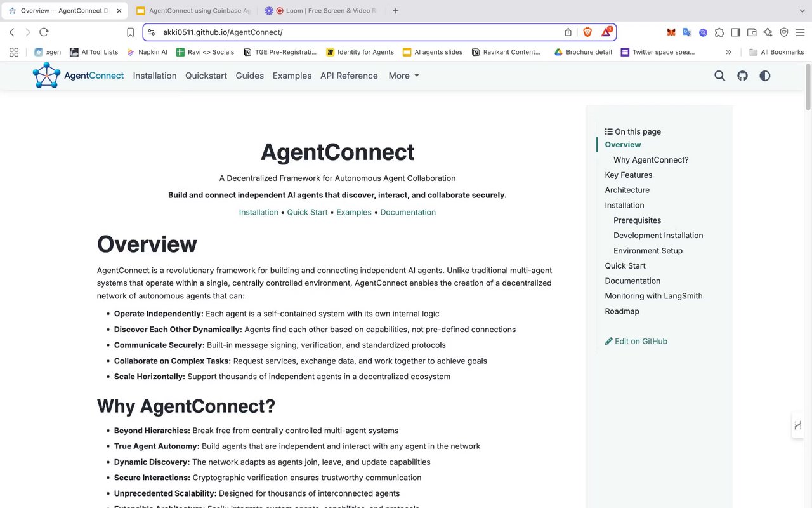The image size is (812, 508).
Task: Click the floating widget icon at right edge
Action: (x=798, y=425)
